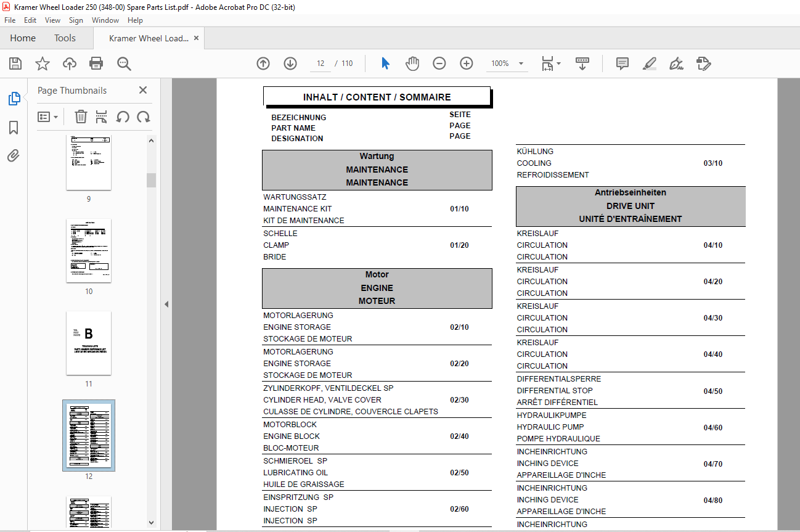
Task: Click the page reference 01/20 for CLAMP
Action: pyautogui.click(x=459, y=245)
